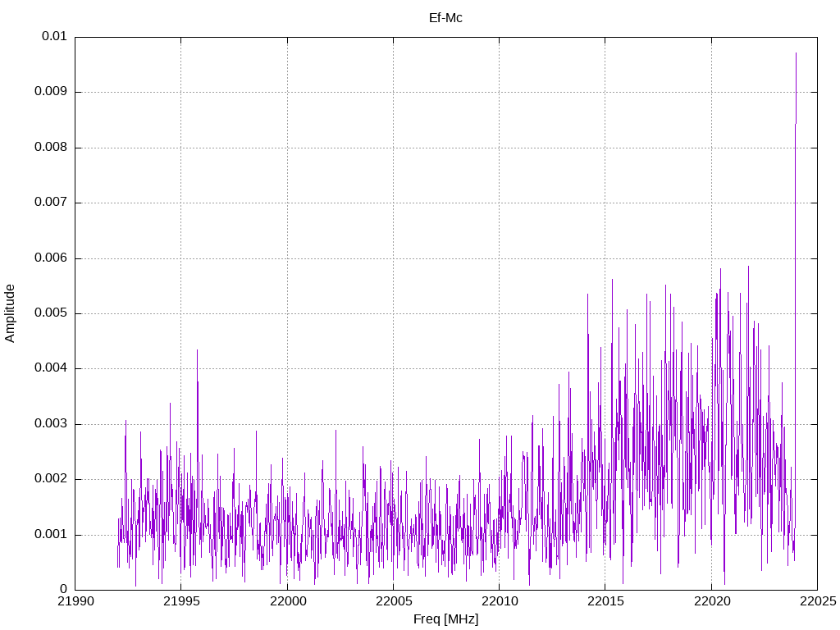Click the 0.001 y-axis tick label

pyautogui.click(x=50, y=534)
